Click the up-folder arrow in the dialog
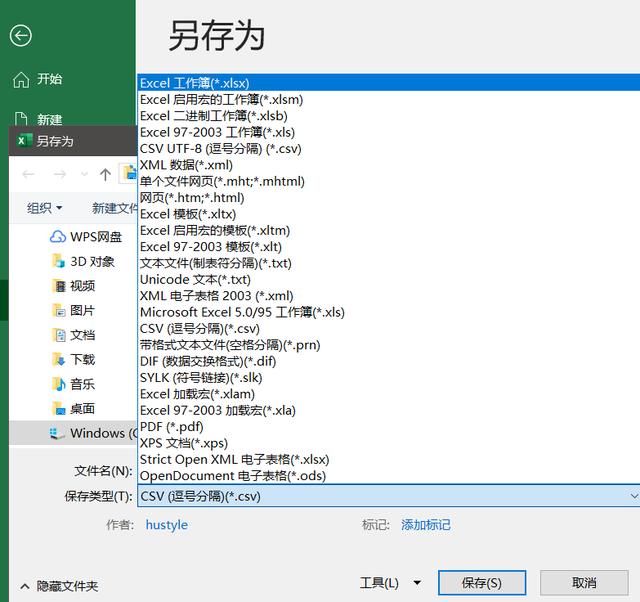Image resolution: width=640 pixels, height=602 pixels. 105,174
